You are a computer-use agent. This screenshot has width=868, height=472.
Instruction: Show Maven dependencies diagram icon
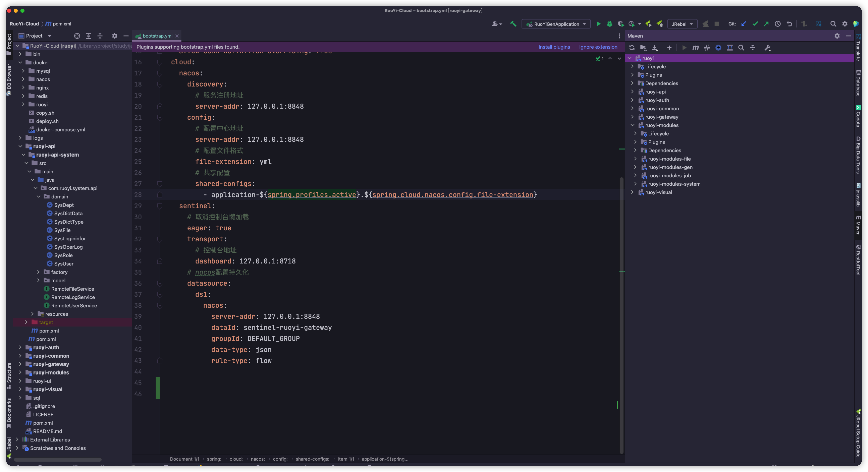(730, 48)
